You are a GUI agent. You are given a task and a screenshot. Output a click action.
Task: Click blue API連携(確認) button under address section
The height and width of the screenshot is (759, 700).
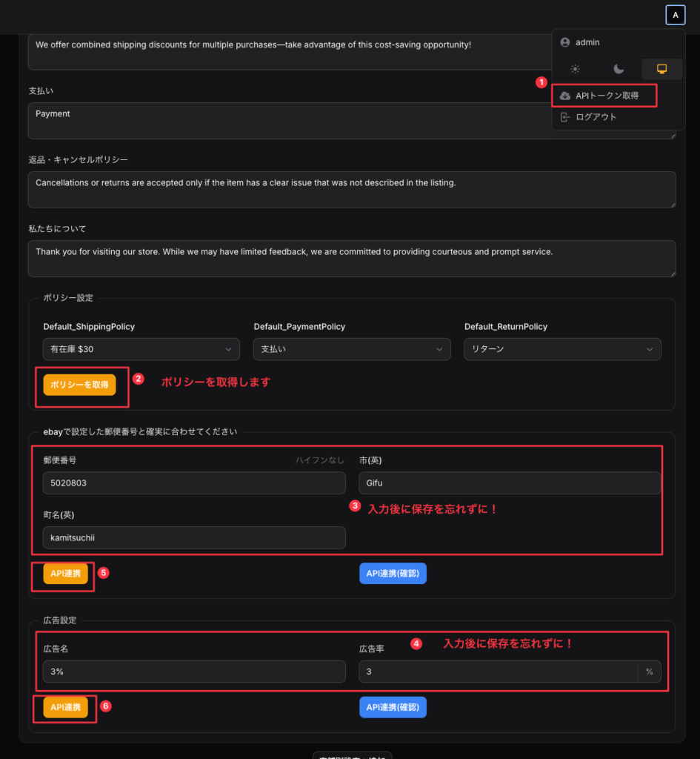click(393, 574)
